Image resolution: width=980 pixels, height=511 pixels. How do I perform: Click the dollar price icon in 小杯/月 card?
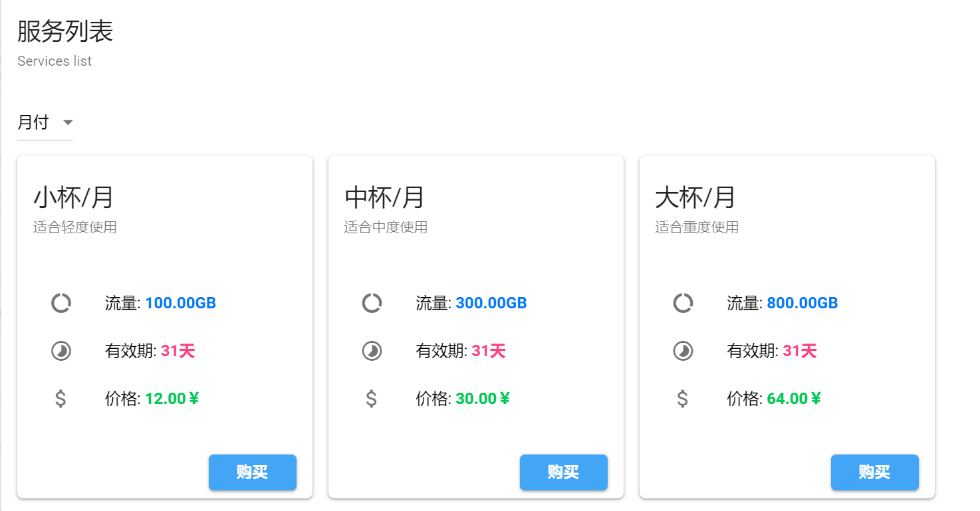click(61, 399)
